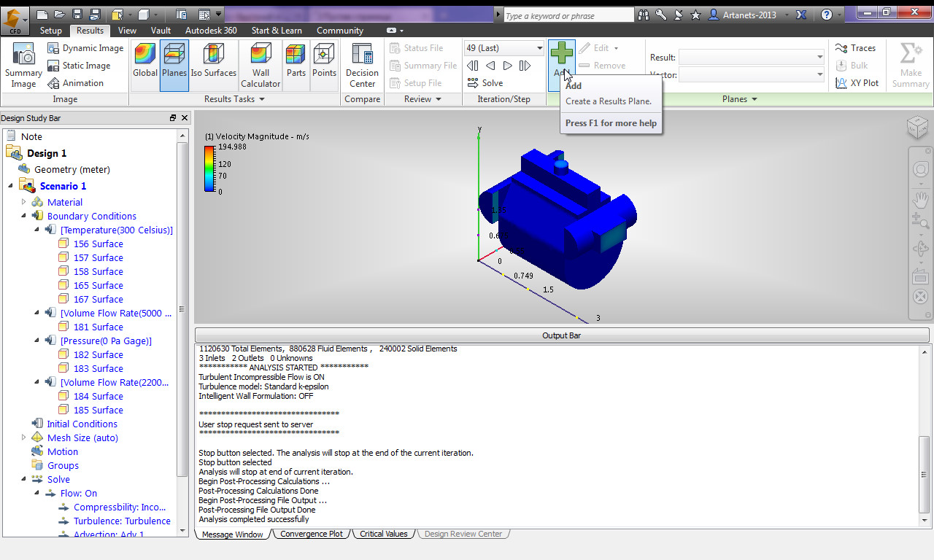
Task: Go to previous iteration step
Action: point(490,66)
